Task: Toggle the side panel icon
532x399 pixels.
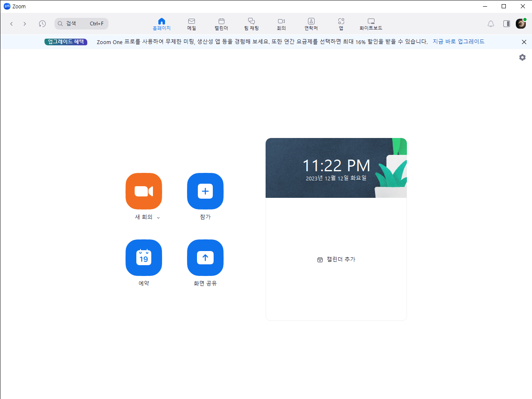Action: [x=507, y=24]
